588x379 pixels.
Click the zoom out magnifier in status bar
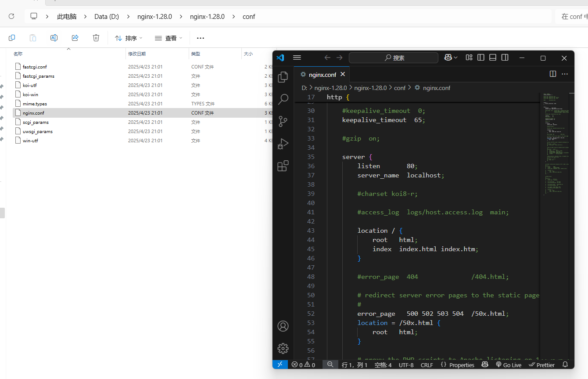330,365
